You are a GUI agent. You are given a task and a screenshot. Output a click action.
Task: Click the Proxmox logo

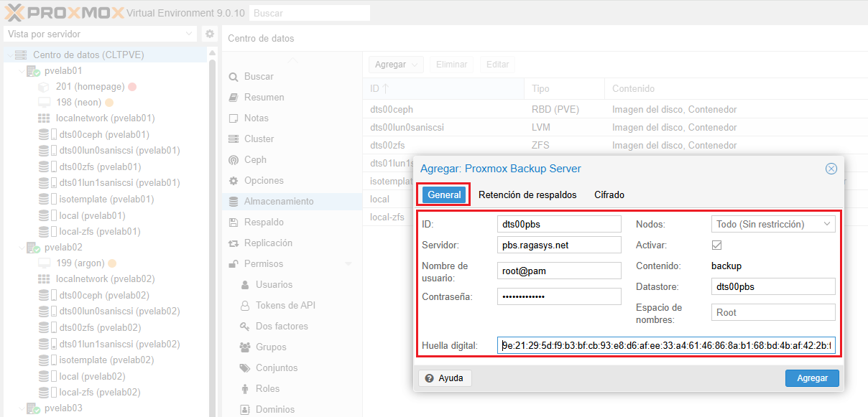point(63,12)
